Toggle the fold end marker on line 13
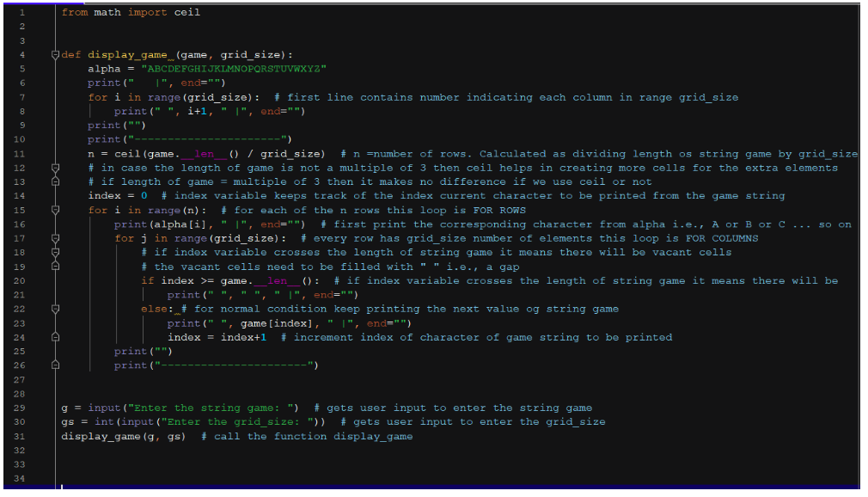 click(54, 181)
